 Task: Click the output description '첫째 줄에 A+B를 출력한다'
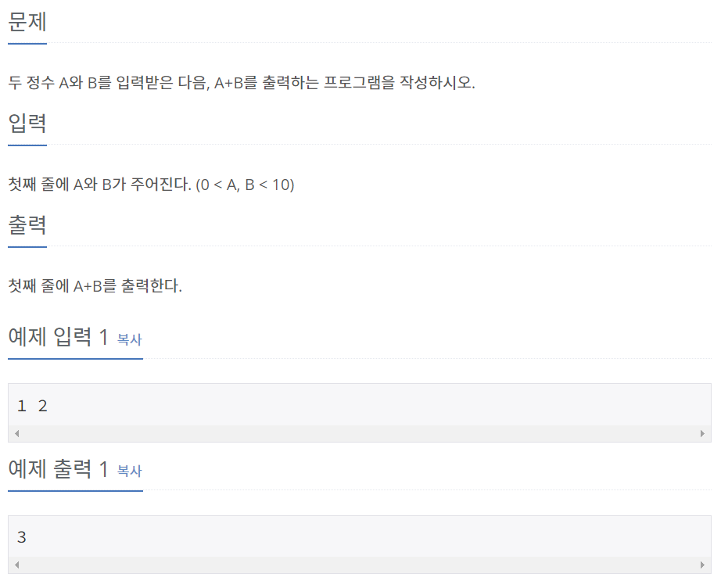pos(95,286)
